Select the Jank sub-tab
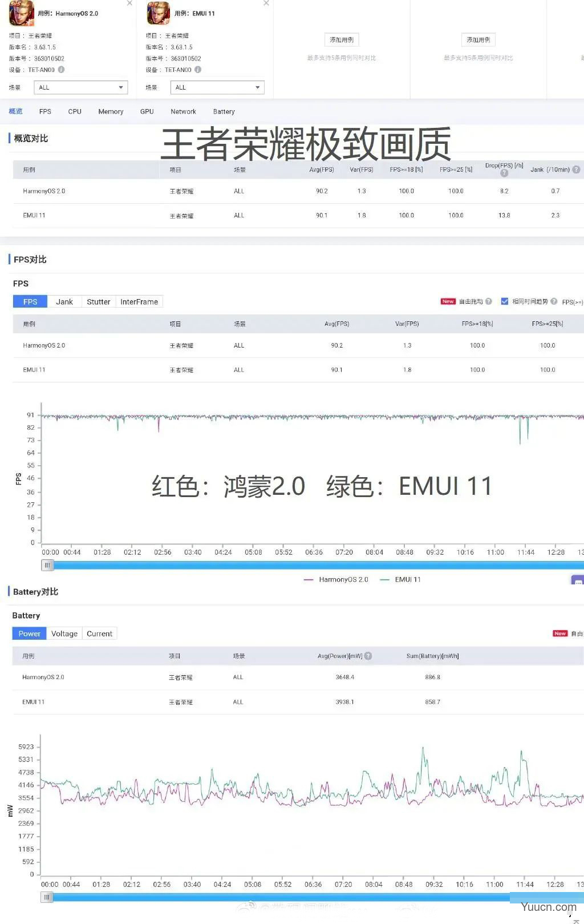Viewport: 584px width, 924px height. click(x=64, y=302)
